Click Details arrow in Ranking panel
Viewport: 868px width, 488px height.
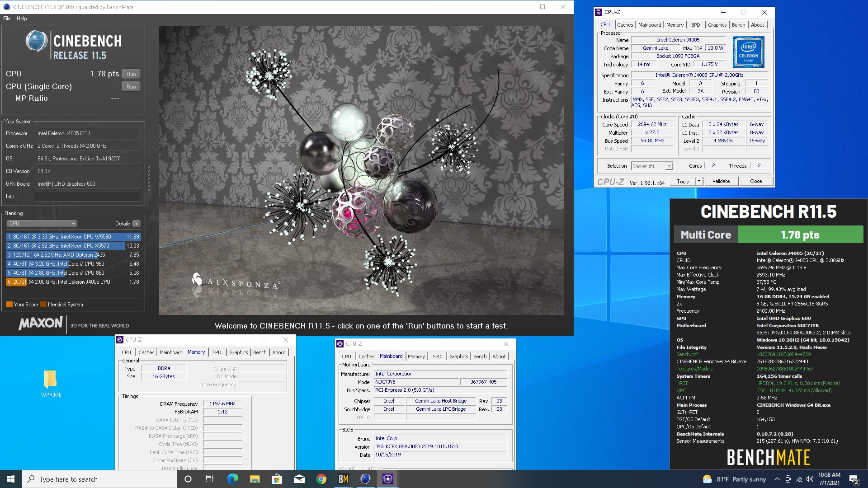[x=137, y=224]
